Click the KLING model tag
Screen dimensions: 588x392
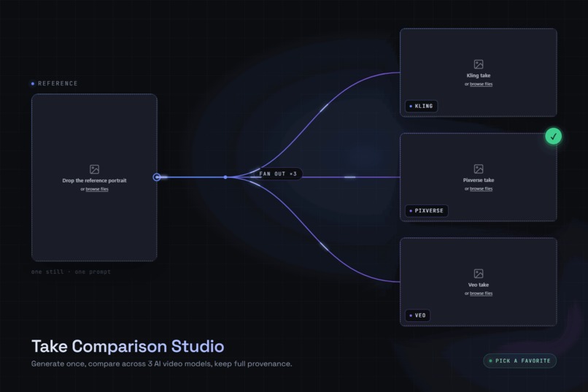(x=421, y=106)
